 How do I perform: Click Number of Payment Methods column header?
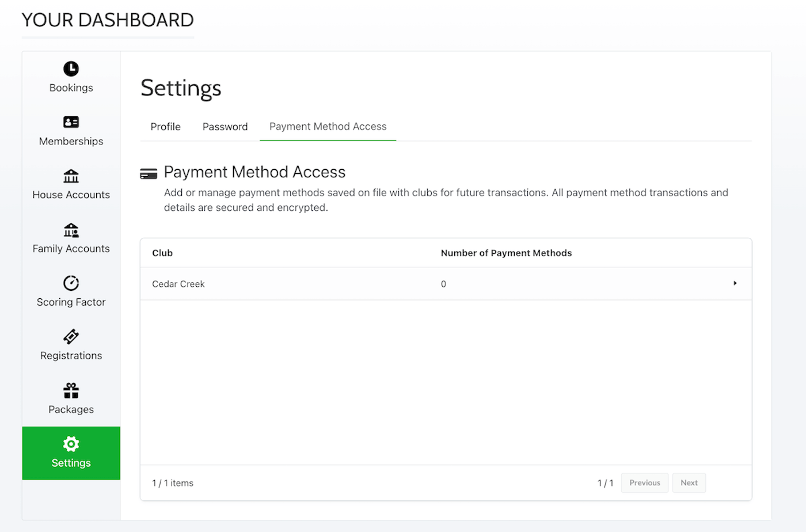click(507, 253)
